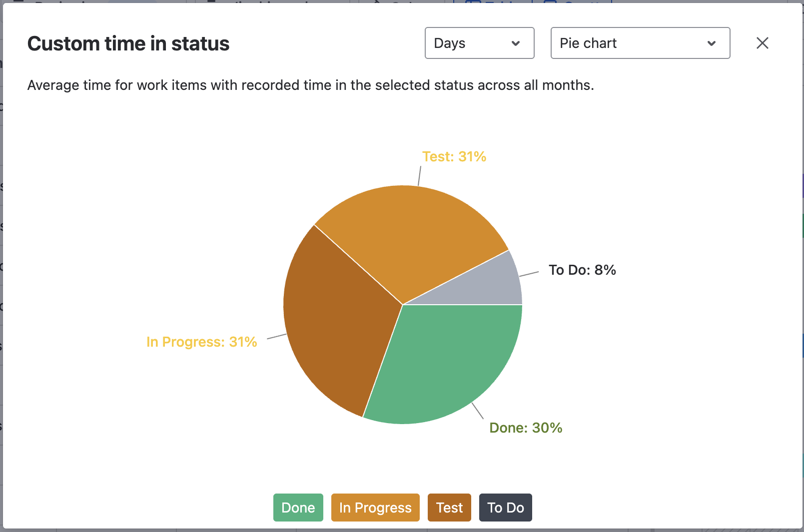Image resolution: width=804 pixels, height=532 pixels.
Task: Close the Custom time in status dialog
Action: pos(762,43)
